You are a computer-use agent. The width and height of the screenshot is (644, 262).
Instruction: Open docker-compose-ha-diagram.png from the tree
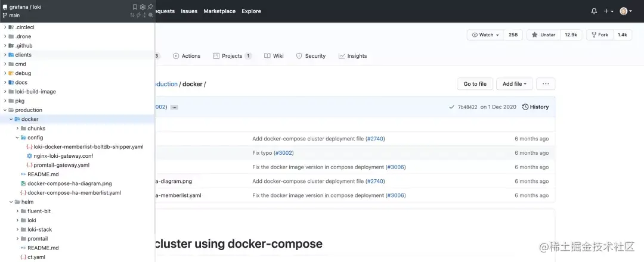click(x=69, y=183)
